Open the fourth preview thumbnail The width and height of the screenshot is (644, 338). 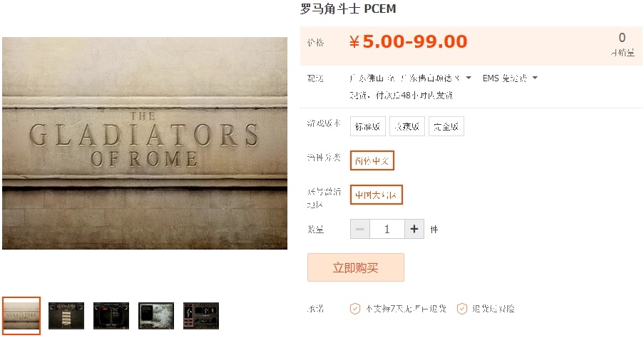click(x=156, y=315)
